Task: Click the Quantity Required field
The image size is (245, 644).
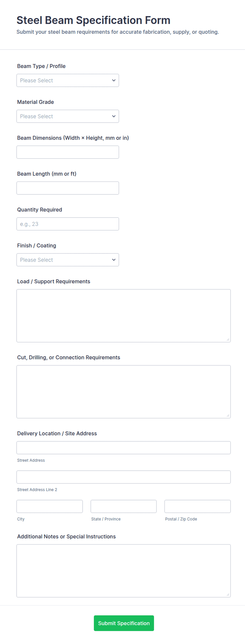Action: [68, 224]
